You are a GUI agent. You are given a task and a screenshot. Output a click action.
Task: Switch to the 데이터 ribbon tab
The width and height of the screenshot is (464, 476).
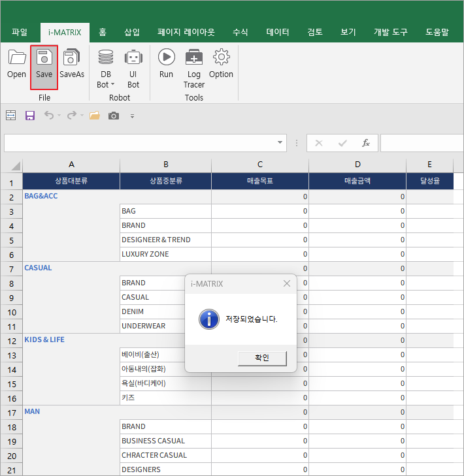click(278, 31)
